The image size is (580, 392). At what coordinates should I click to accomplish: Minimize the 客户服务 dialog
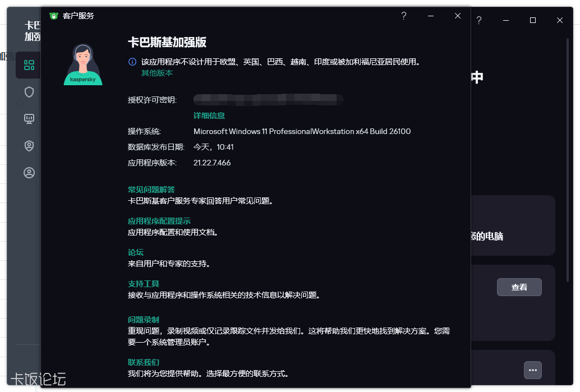tap(431, 16)
